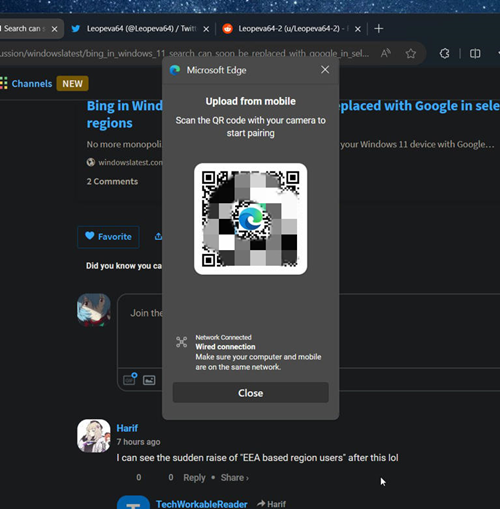Screen dimensions: 500x509
Task: Open the browser Extensions puzzle icon
Action: [444, 53]
